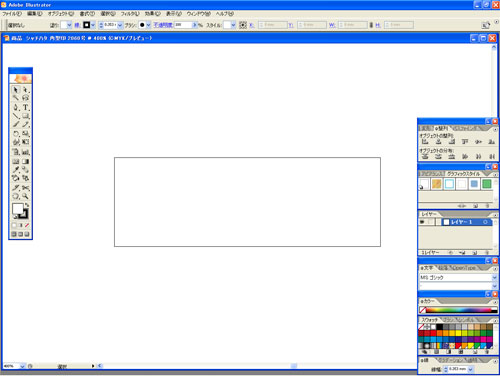This screenshot has width=500, height=376.
Task: Open the ファイル (File) menu
Action: (x=12, y=14)
